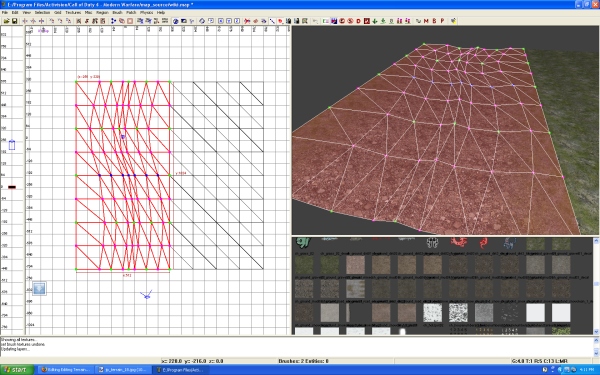Click the blue camera marker in the 2D grid
The height and width of the screenshot is (375, 600).
[x=123, y=136]
